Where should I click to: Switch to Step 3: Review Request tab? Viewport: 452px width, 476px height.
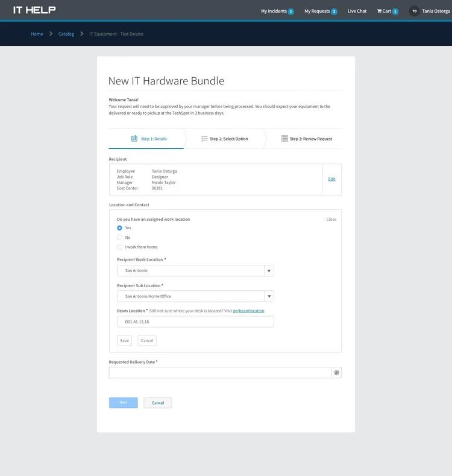point(307,139)
